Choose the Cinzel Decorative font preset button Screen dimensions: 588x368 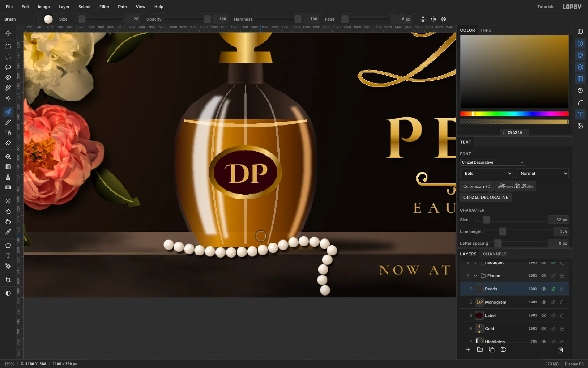486,197
